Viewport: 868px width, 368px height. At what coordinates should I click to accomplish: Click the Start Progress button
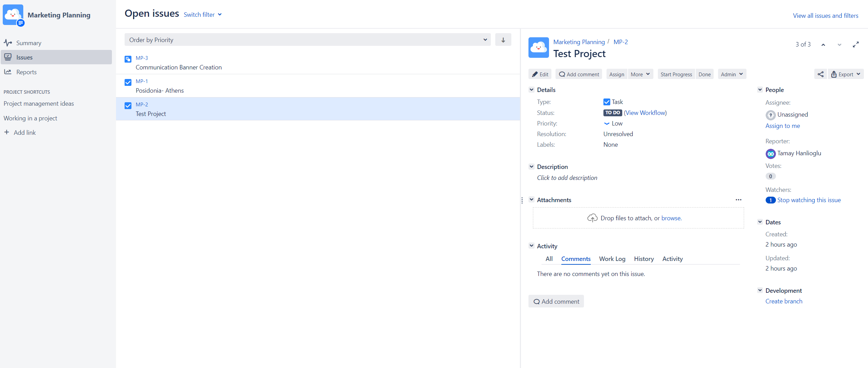coord(676,74)
